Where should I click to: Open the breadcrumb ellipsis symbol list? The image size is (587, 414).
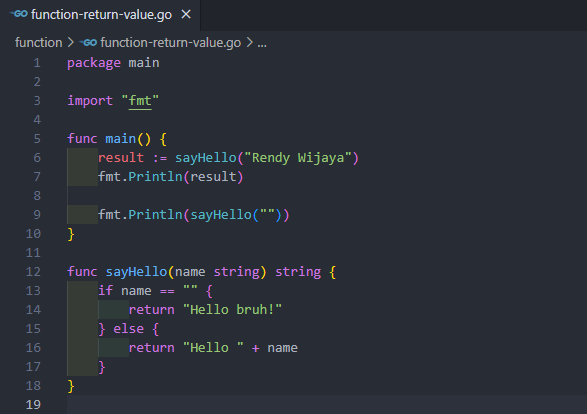262,43
